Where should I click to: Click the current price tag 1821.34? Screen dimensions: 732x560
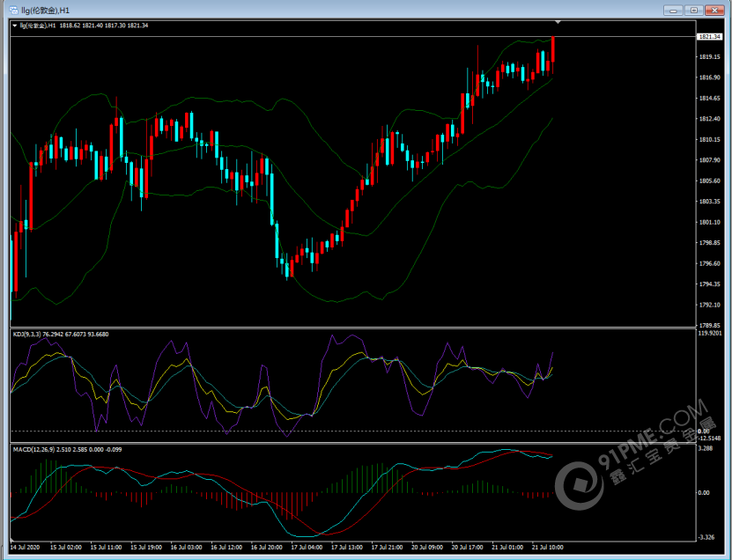709,36
